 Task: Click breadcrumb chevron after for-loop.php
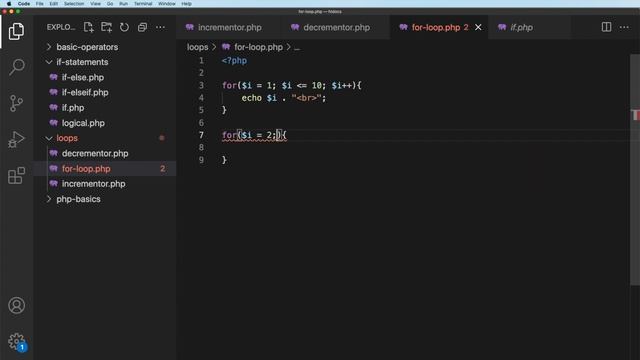click(x=289, y=47)
